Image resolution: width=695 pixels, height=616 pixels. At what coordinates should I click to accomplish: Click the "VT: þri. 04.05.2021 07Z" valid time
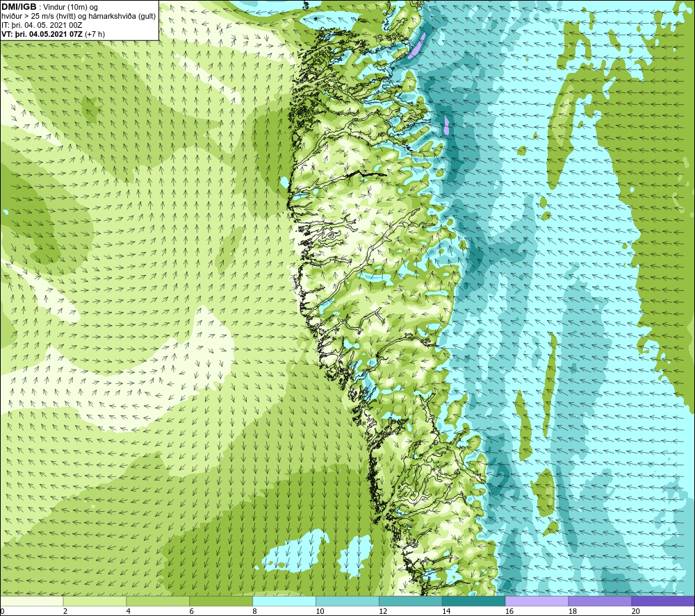pos(42,34)
